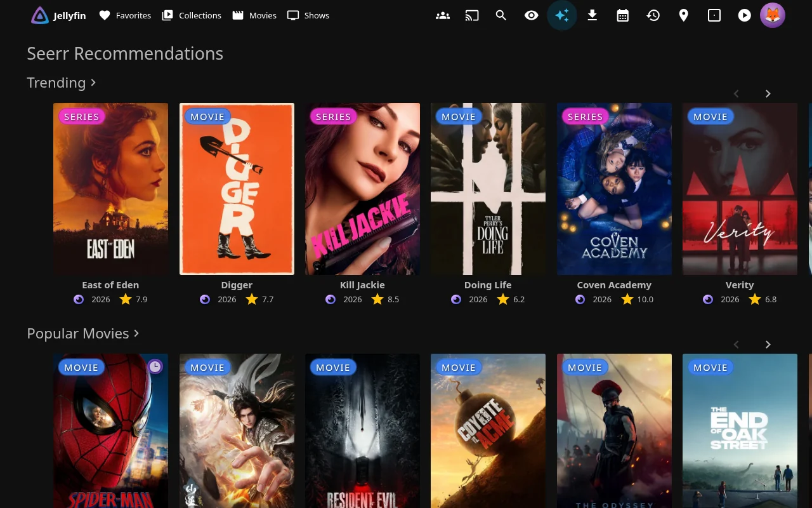Click Popular Movies row right arrow
Viewport: 812px width, 508px height.
tap(768, 344)
